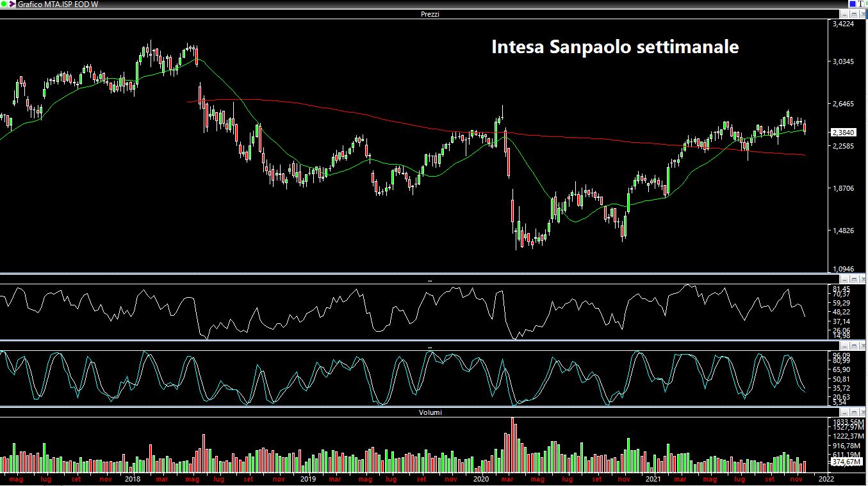Click the 59,29 RSI axis value
The height and width of the screenshot is (486, 868).
pos(840,303)
